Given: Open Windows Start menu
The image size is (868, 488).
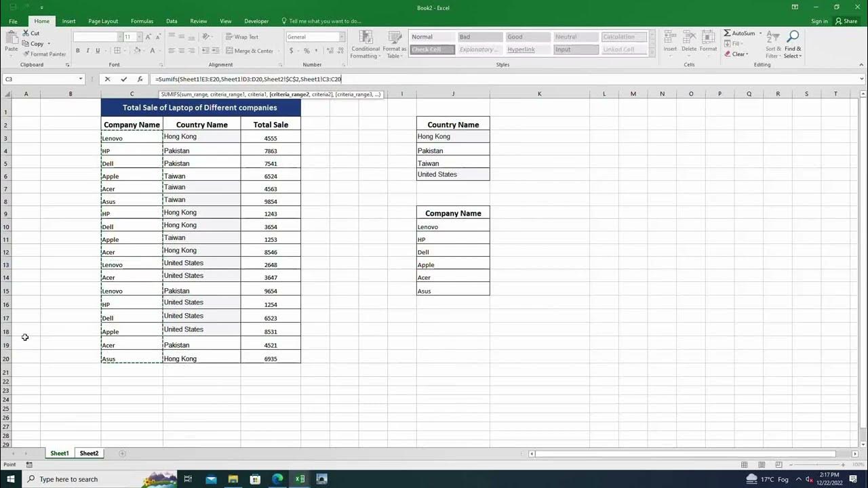Looking at the screenshot, I should click(11, 479).
